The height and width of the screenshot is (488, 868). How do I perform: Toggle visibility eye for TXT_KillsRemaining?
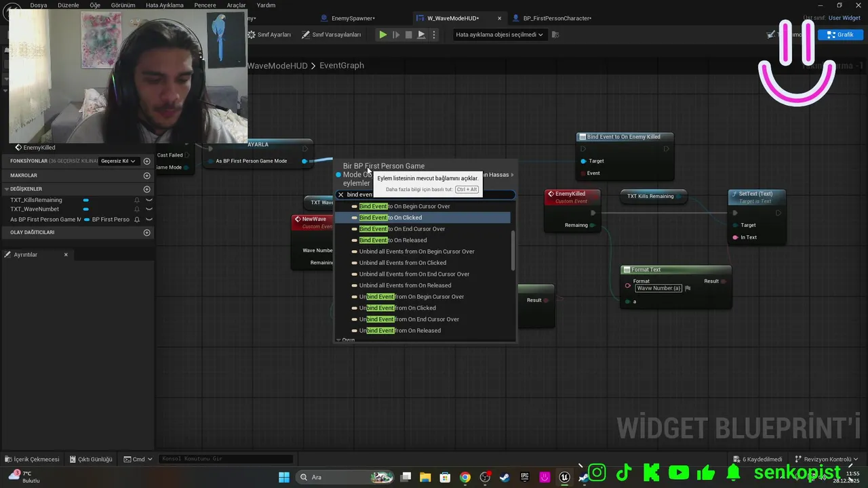pyautogui.click(x=149, y=200)
